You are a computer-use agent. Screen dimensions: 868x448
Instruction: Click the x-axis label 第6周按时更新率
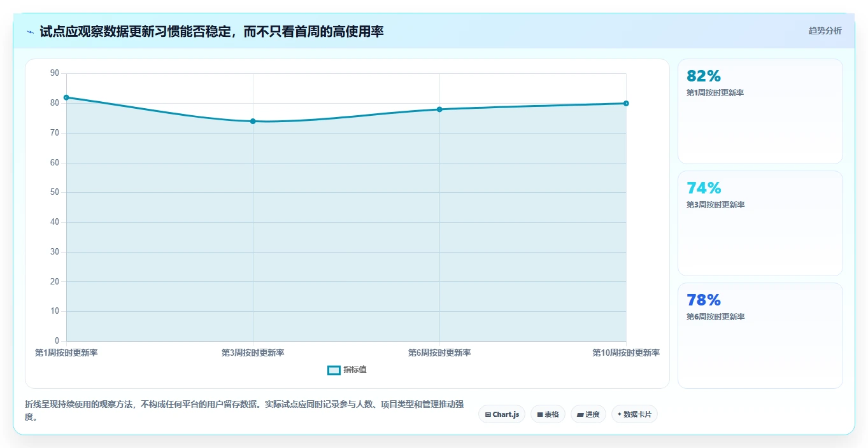click(x=439, y=353)
